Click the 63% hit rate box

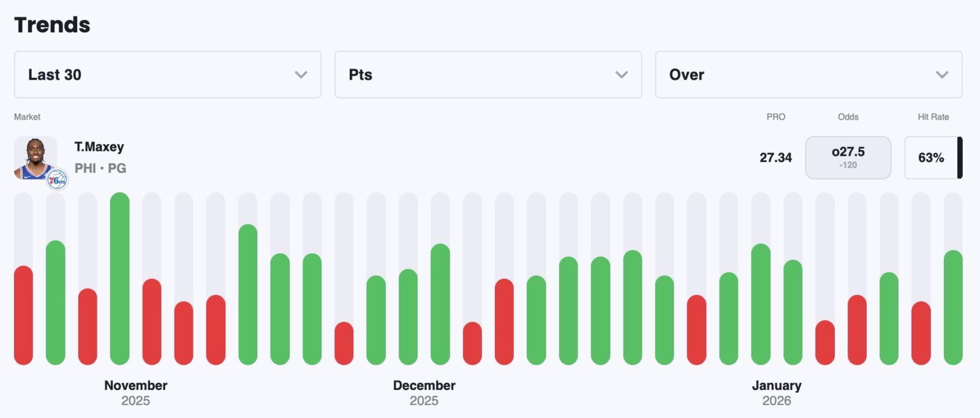coord(930,158)
